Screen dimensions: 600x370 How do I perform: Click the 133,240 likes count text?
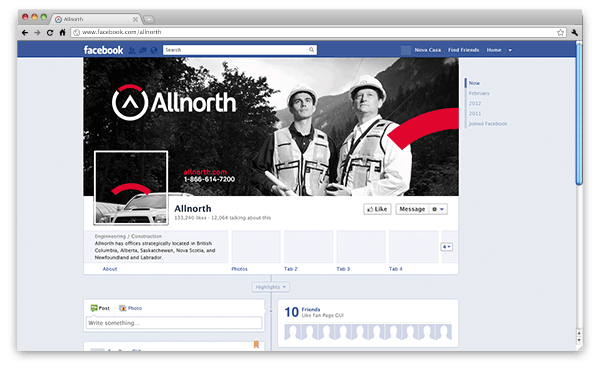tap(190, 218)
